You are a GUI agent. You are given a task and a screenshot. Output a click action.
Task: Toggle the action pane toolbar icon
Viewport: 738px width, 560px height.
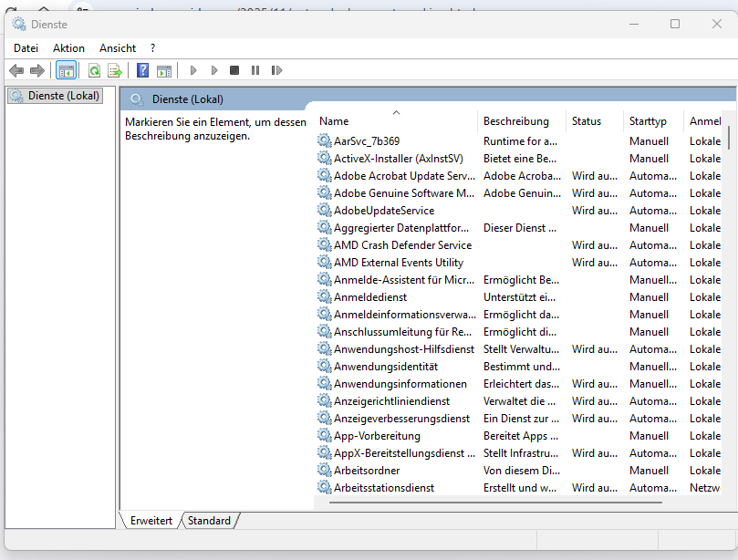tap(164, 70)
